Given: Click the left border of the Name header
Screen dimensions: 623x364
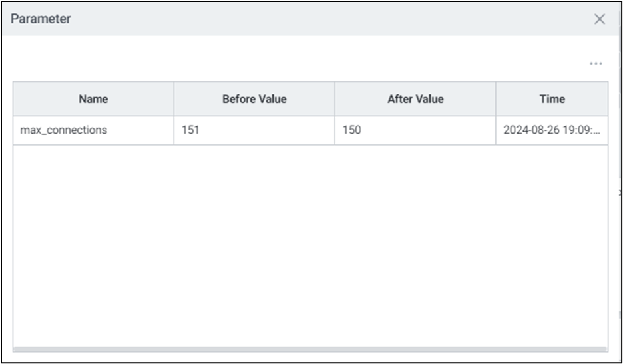Looking at the screenshot, I should point(13,99).
